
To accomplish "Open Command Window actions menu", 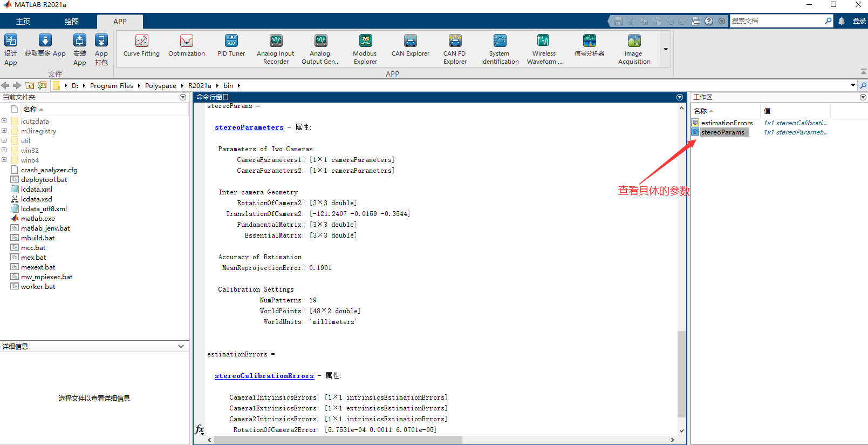I will point(680,97).
